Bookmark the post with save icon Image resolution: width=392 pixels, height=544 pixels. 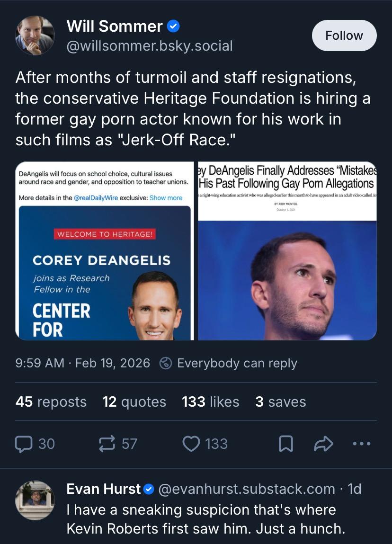285,444
